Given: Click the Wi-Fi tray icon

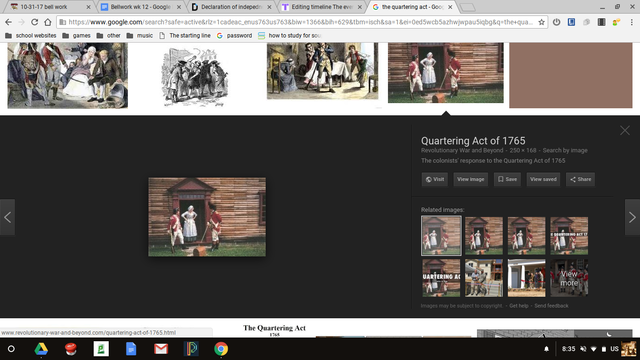Looking at the screenshot, I should 593,349.
